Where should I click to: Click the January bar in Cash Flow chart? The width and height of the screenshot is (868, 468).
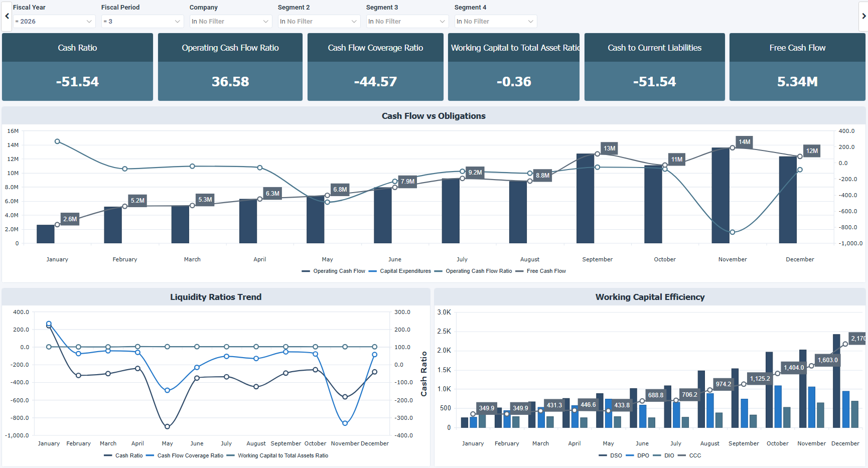pos(46,234)
